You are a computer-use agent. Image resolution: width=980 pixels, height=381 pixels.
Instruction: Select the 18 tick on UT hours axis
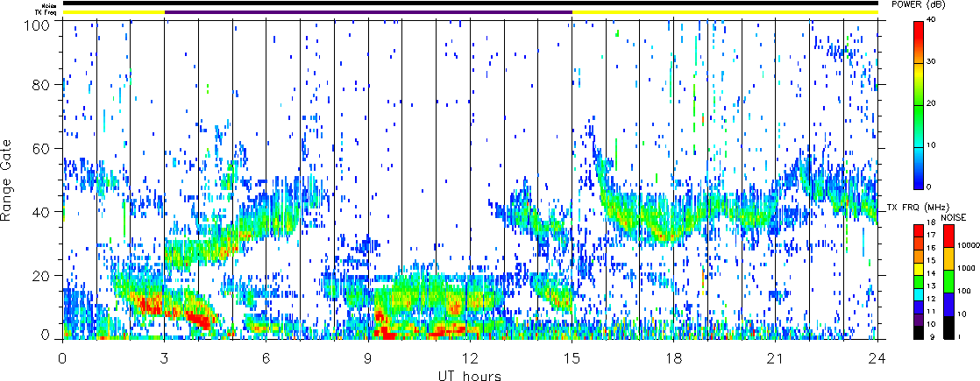(x=674, y=358)
